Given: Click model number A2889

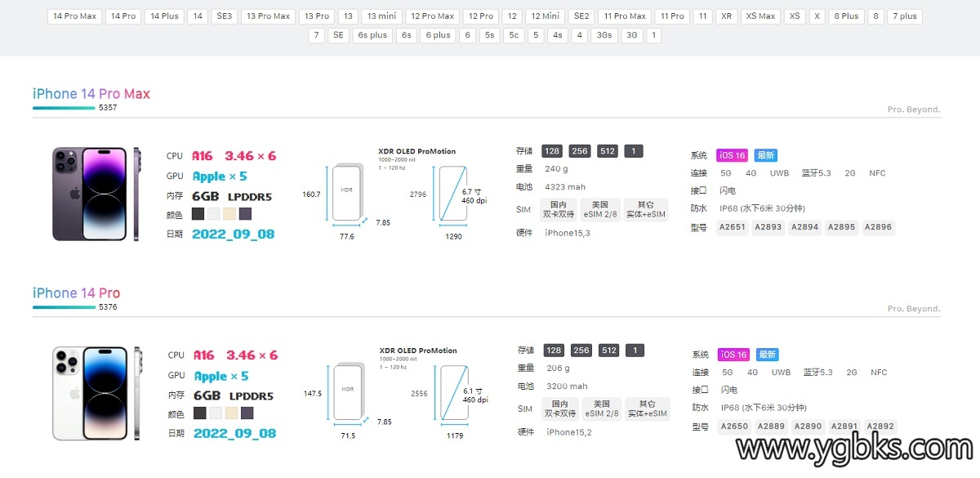Looking at the screenshot, I should click(771, 427).
